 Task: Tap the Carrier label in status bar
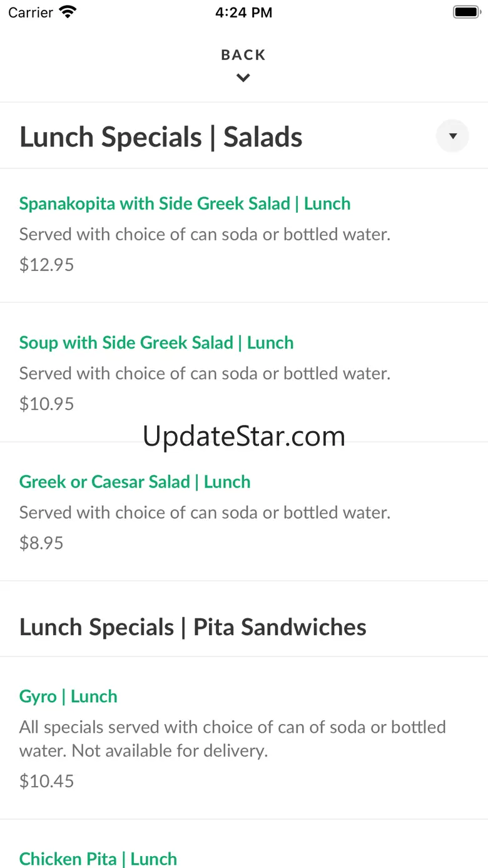(x=31, y=13)
